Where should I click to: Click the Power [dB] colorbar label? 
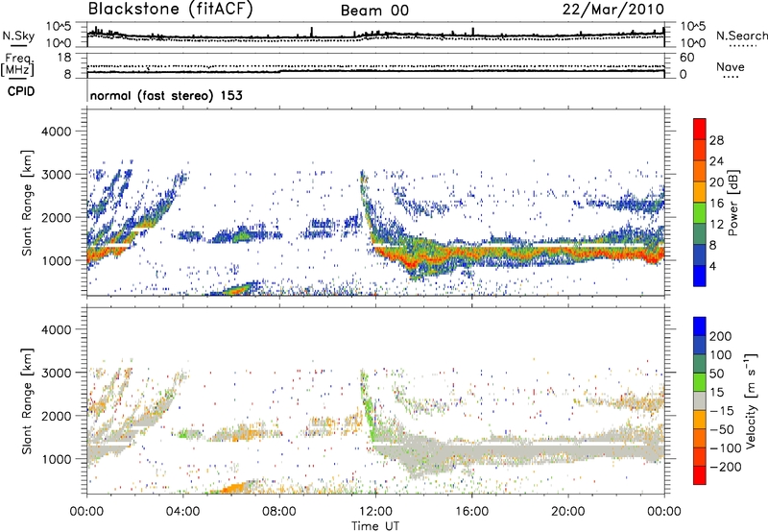[732, 203]
